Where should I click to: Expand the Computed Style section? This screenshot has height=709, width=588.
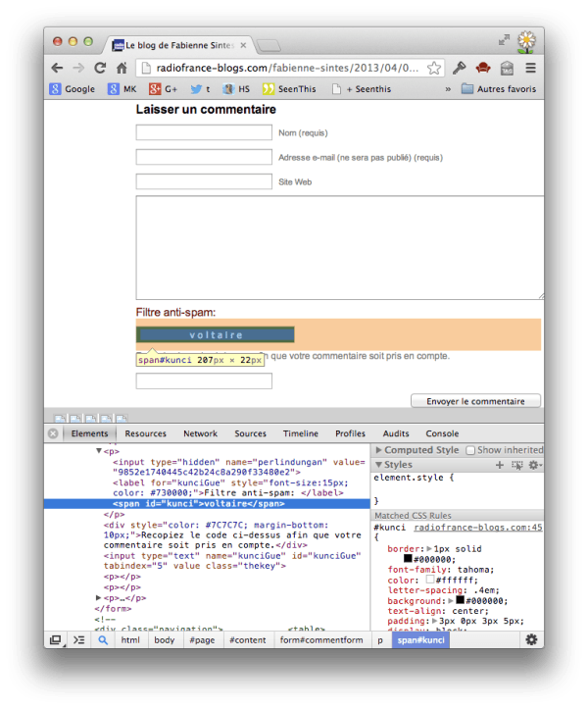[378, 450]
